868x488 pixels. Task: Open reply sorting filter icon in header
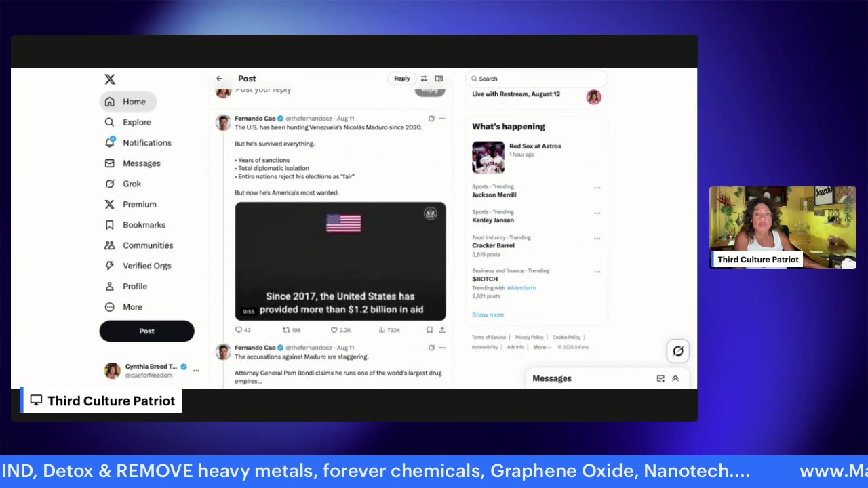pyautogui.click(x=424, y=79)
